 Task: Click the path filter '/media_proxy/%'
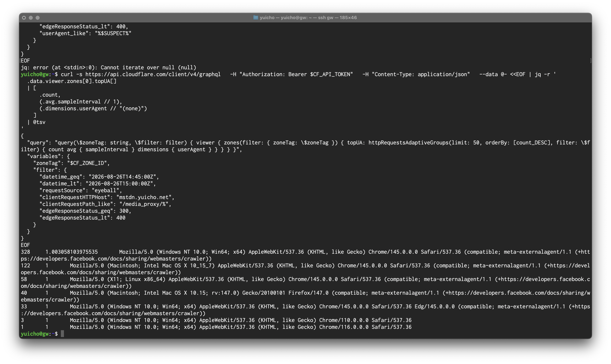pos(144,204)
